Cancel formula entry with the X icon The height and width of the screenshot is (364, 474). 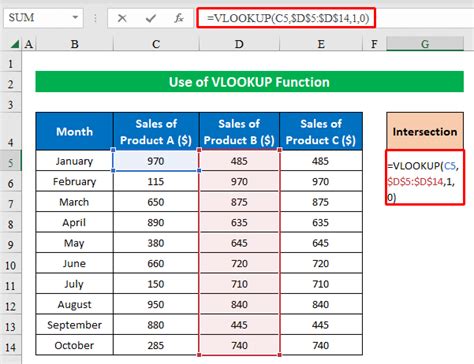point(122,18)
